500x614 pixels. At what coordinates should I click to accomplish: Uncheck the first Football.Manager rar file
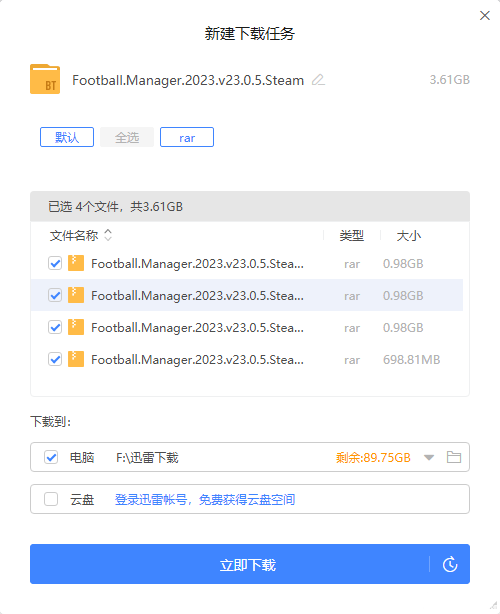[55, 263]
